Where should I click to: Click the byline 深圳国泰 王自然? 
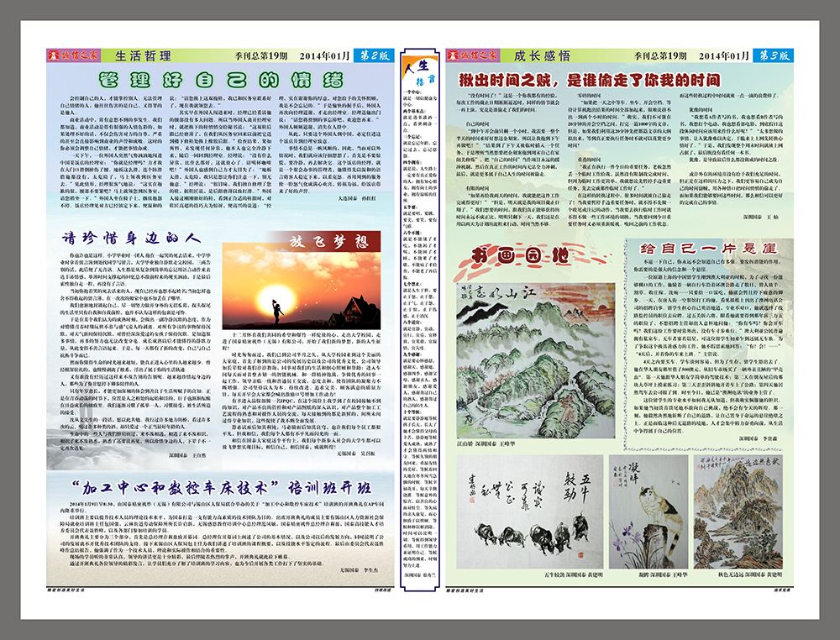pos(187,455)
